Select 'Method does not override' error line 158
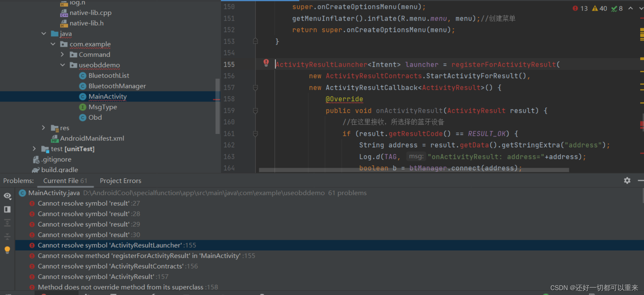Screen dimensions: 644x295 (x=329, y=287)
